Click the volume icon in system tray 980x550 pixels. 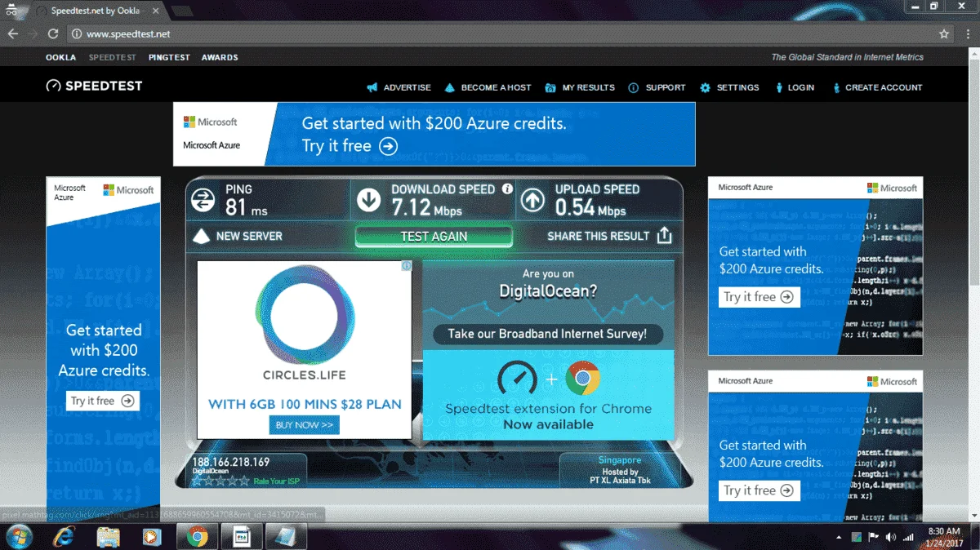pyautogui.click(x=890, y=537)
